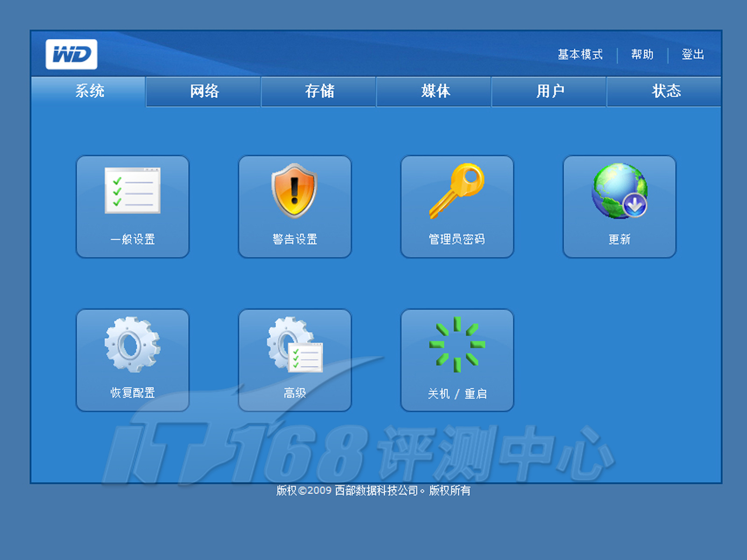The height and width of the screenshot is (560, 747).
Task: Click the 关机 / 重启 text label
Action: click(x=457, y=394)
